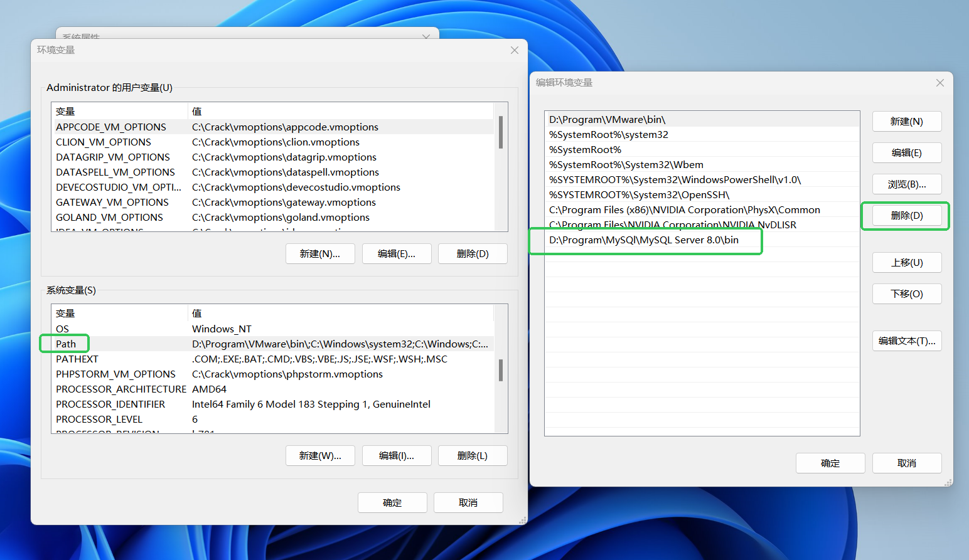969x560 pixels.
Task: Select the APPCODE_VM_OPTIONS user variable
Action: (x=273, y=127)
